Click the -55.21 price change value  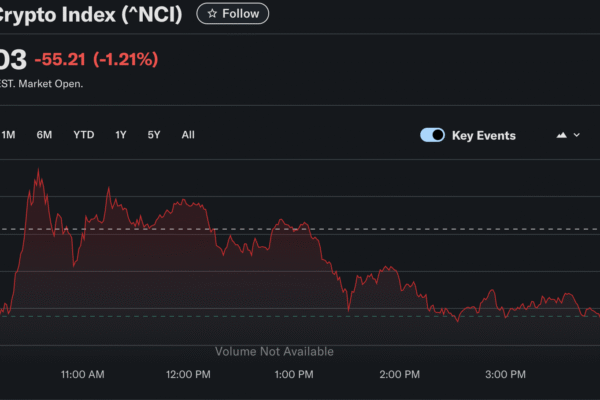point(60,59)
